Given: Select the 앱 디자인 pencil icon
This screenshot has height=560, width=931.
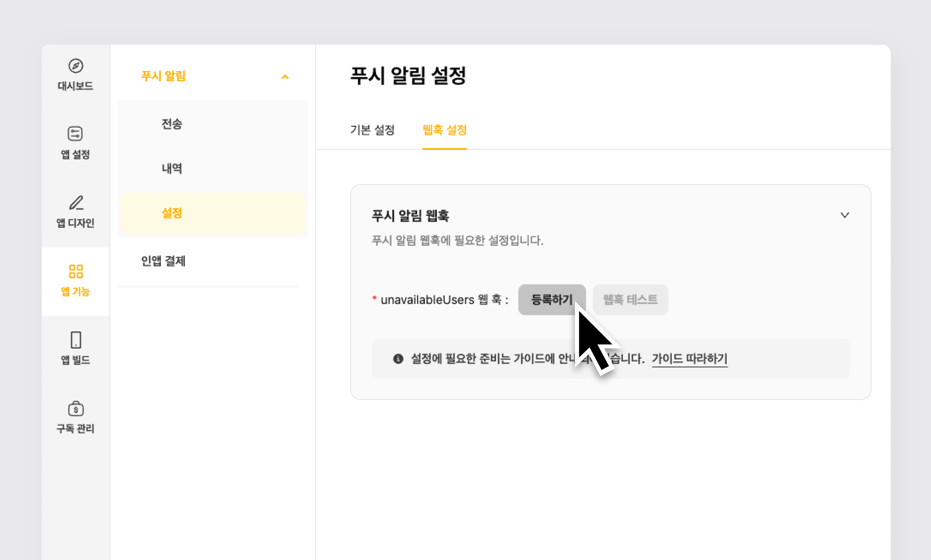Looking at the screenshot, I should (76, 203).
